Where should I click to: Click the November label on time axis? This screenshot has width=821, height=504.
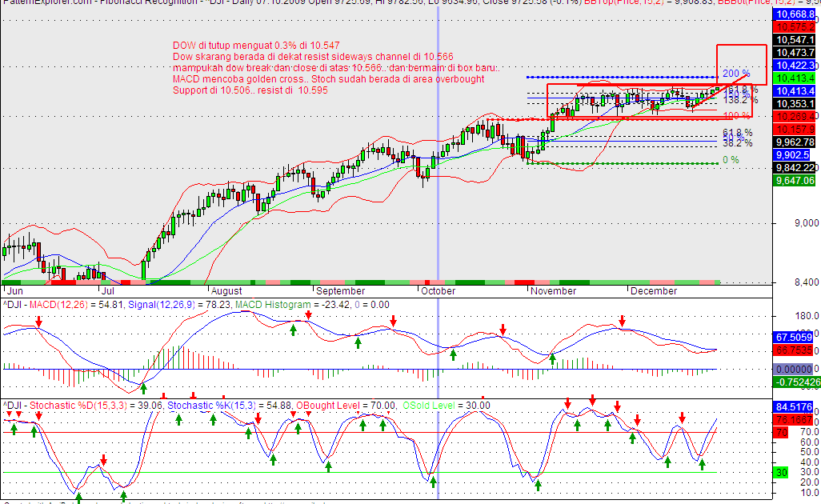[x=553, y=291]
